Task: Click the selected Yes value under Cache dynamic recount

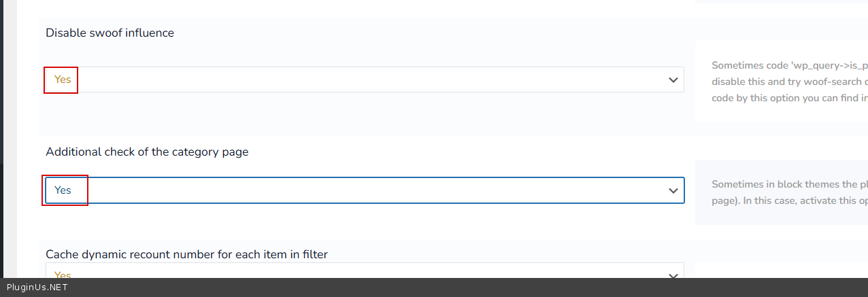Action: [63, 273]
